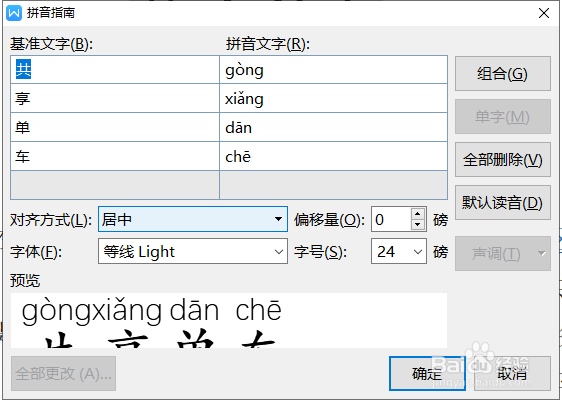562x402 pixels.
Task: Open the 字号 dropdown showing 24
Action: pos(399,251)
